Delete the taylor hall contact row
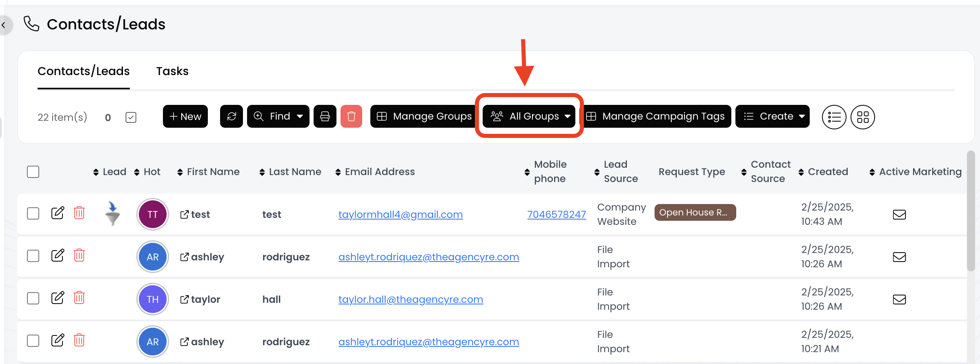 pyautogui.click(x=79, y=298)
